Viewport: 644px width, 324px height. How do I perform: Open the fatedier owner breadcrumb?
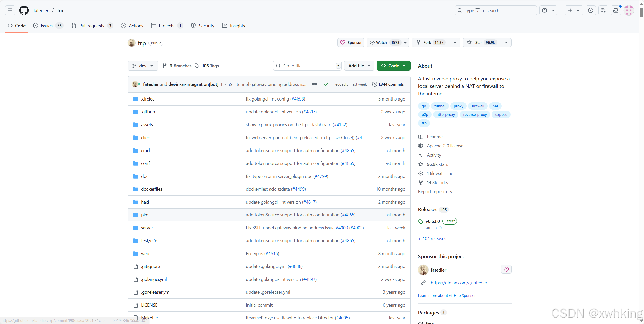coord(41,10)
